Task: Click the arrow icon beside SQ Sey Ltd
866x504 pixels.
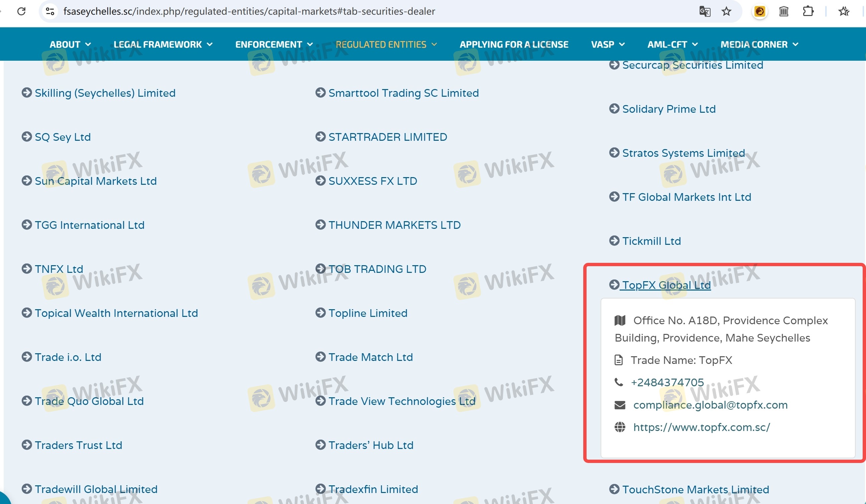Action: tap(27, 137)
